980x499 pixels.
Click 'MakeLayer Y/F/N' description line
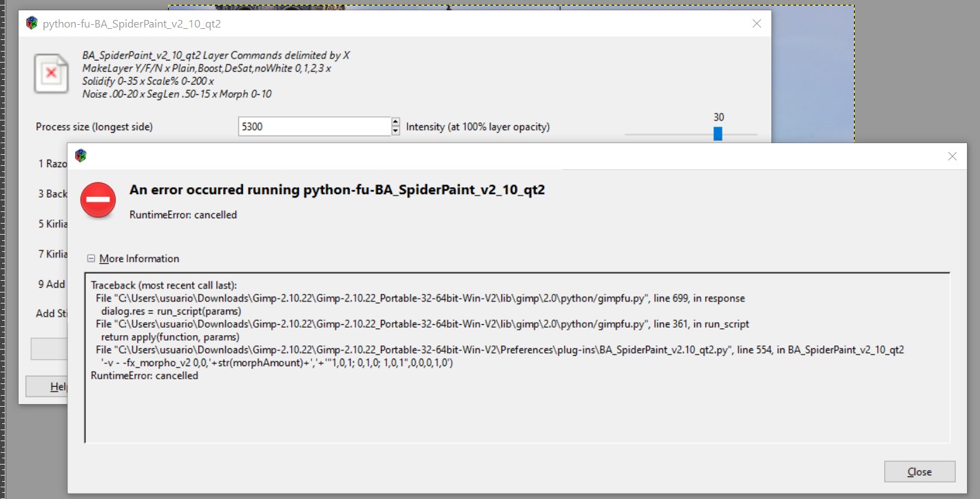click(x=207, y=68)
